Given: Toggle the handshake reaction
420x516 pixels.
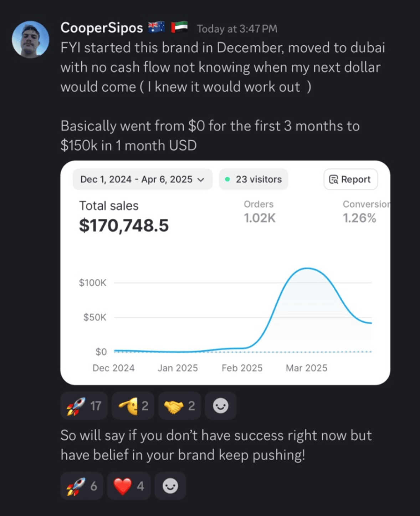Looking at the screenshot, I should [179, 406].
